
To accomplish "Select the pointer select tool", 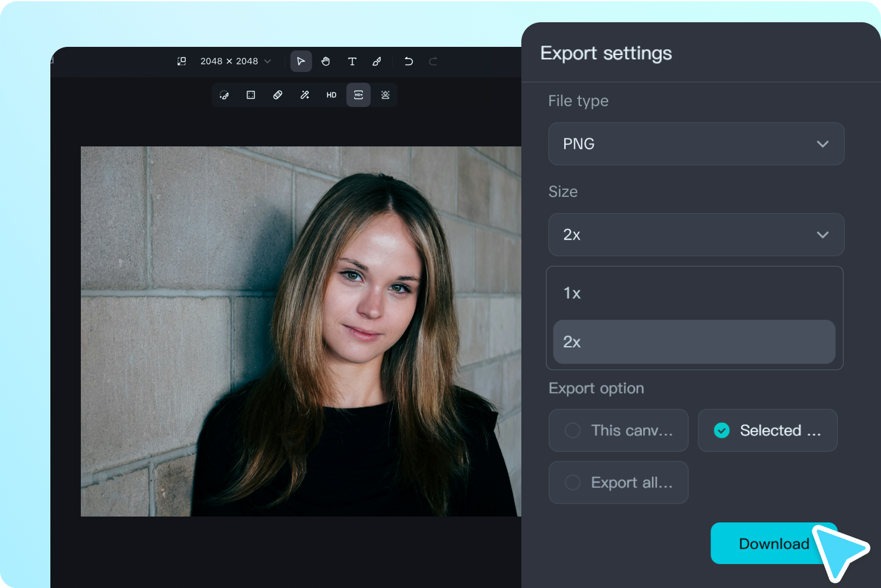I will [301, 61].
